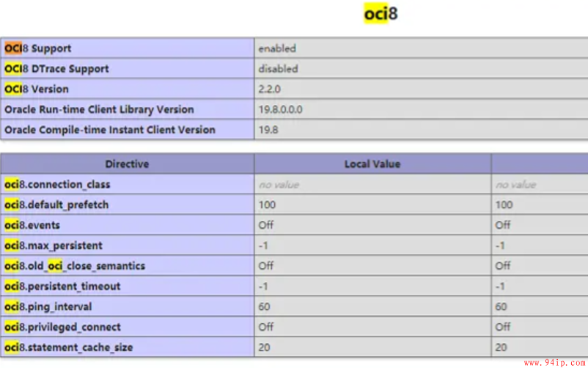Click local 'no value' of connection_class
This screenshot has width=588, height=368.
(279, 185)
